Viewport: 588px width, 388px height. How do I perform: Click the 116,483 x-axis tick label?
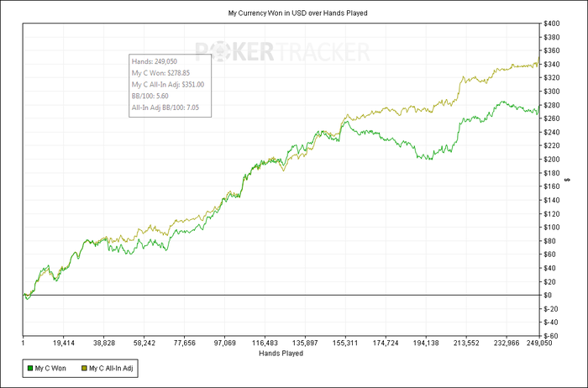tap(265, 343)
